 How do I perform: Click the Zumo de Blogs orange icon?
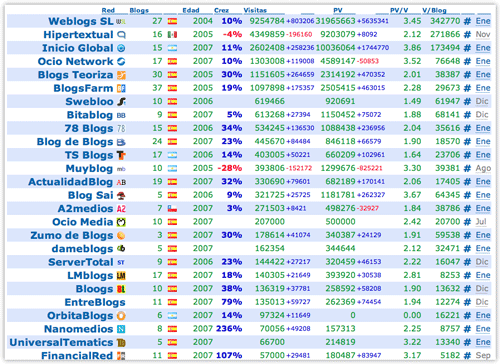[121, 236]
